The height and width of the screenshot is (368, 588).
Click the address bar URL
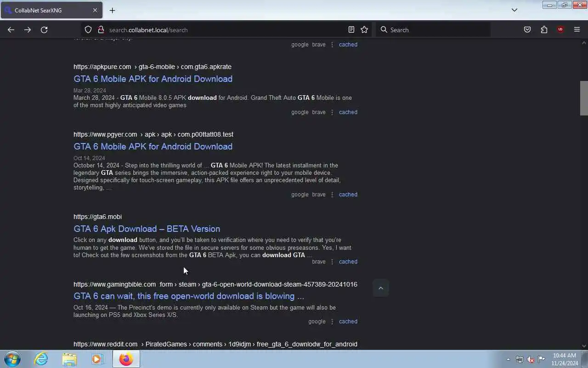pyautogui.click(x=148, y=30)
